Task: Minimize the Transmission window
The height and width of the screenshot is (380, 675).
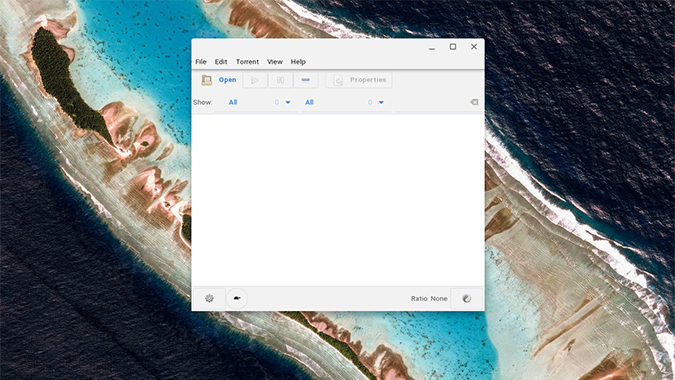Action: coord(432,47)
